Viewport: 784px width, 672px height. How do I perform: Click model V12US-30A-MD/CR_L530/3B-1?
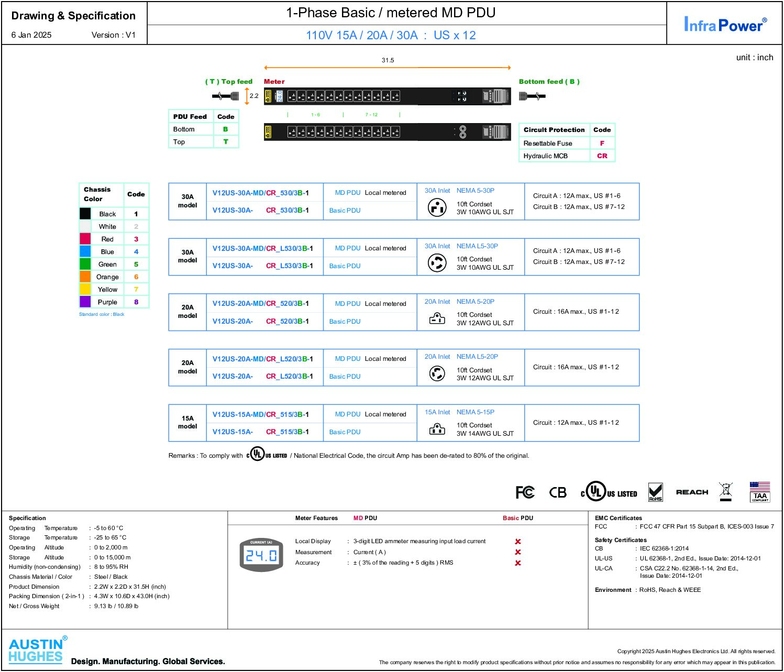click(x=262, y=248)
